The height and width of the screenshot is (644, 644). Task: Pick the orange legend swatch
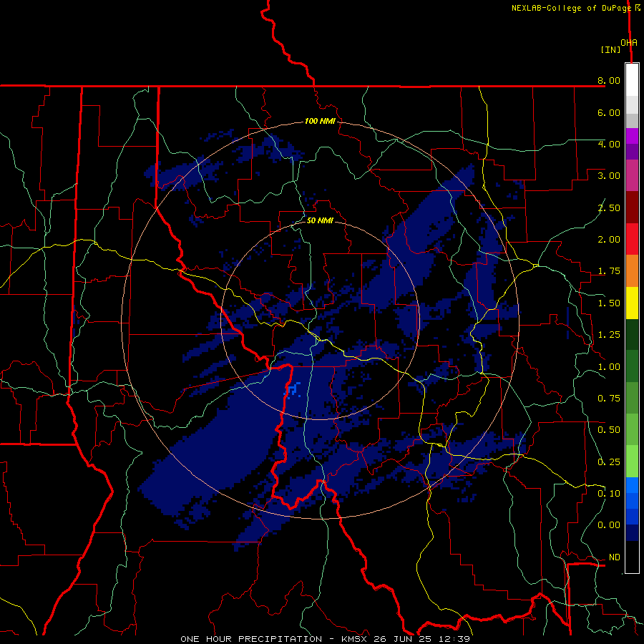coord(632,270)
